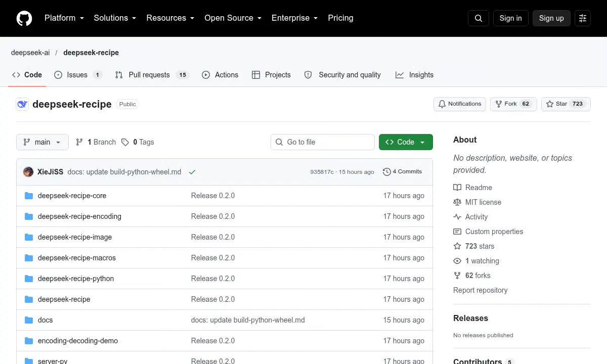Click the 0 Tags link
Screen dimensions: 607x364
click(138, 142)
